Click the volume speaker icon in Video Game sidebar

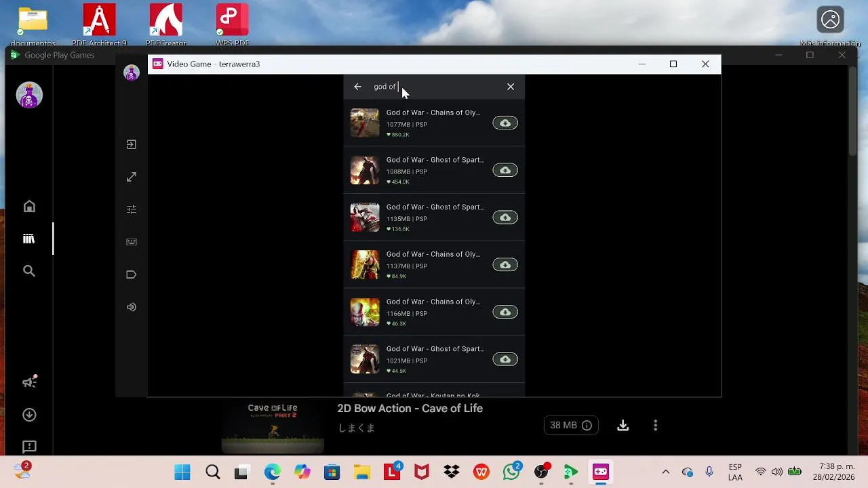coord(132,307)
